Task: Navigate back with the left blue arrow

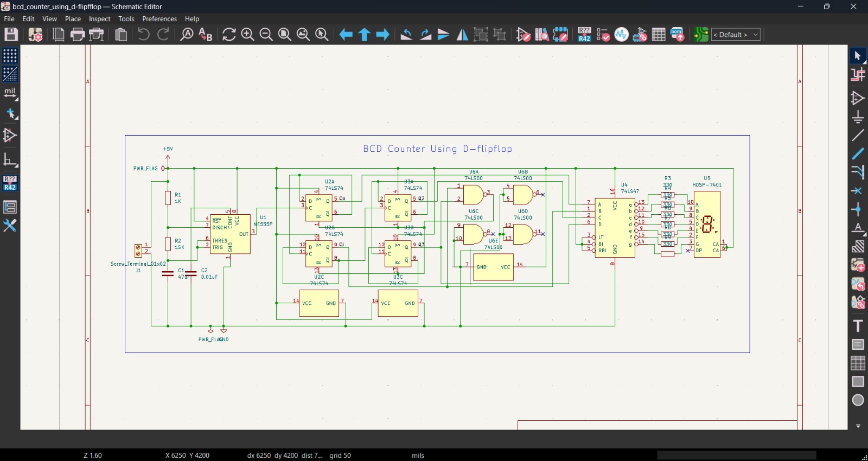Action: [x=346, y=35]
